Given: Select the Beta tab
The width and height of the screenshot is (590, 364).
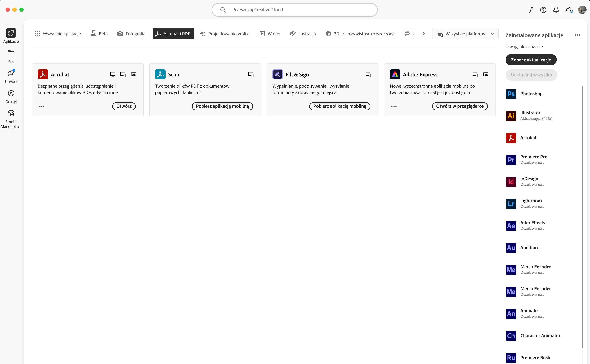Looking at the screenshot, I should 99,34.
